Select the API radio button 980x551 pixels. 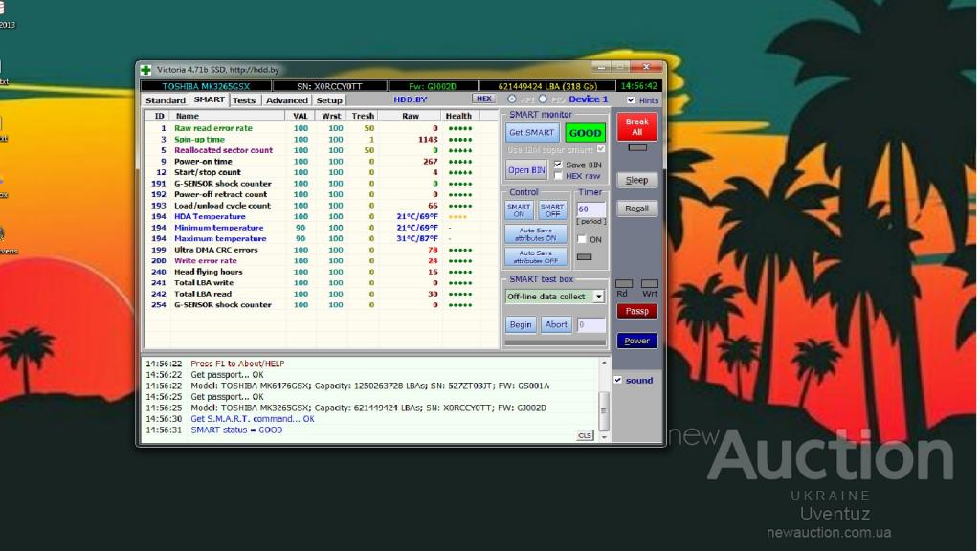(x=512, y=99)
